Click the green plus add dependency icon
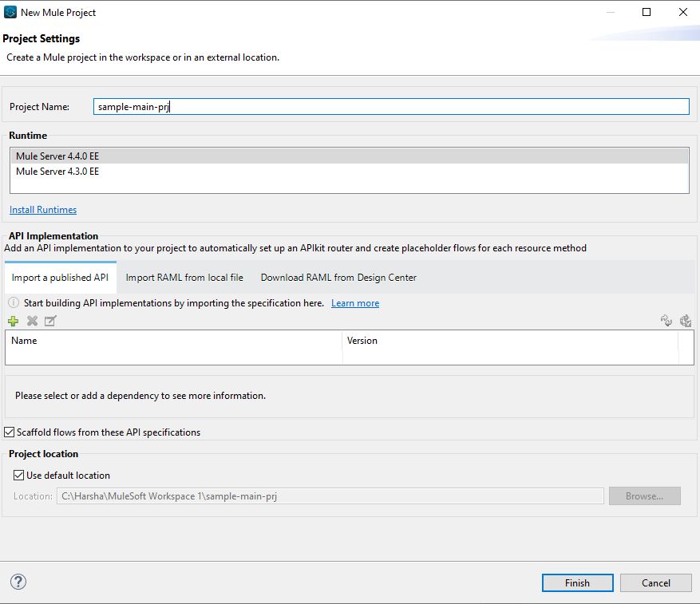 pos(13,321)
